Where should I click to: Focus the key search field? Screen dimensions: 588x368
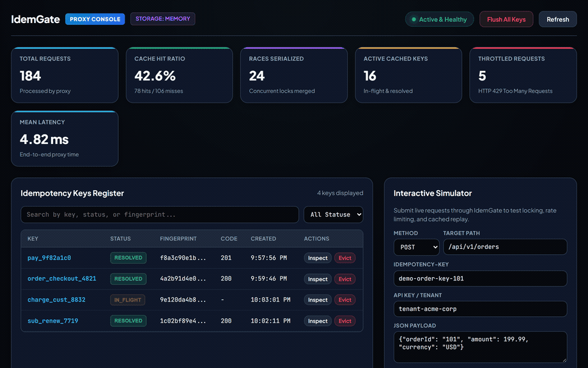point(160,214)
